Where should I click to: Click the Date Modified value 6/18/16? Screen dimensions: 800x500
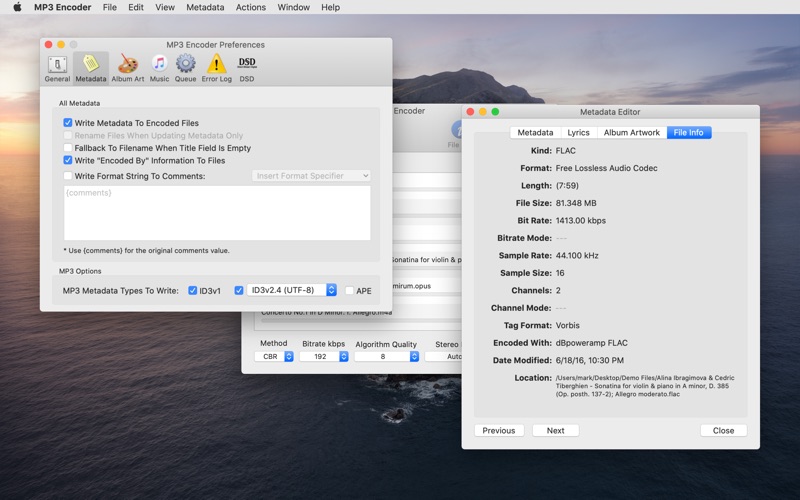click(590, 360)
